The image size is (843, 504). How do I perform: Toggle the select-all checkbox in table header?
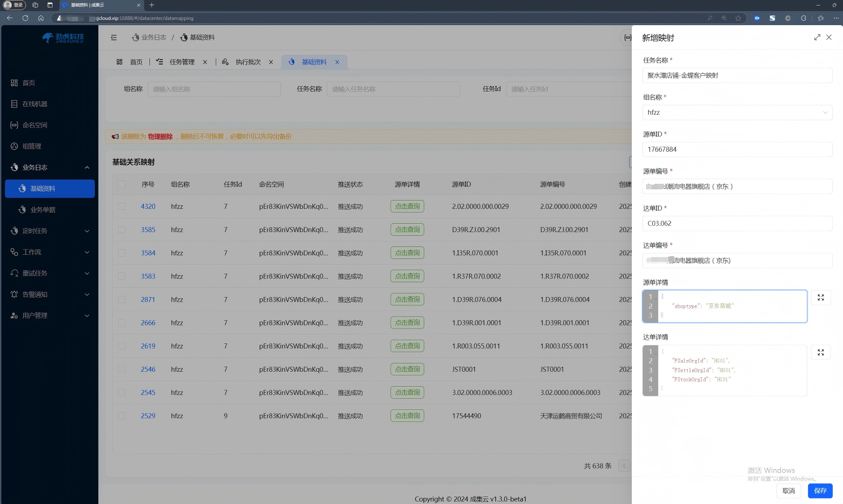tap(122, 184)
